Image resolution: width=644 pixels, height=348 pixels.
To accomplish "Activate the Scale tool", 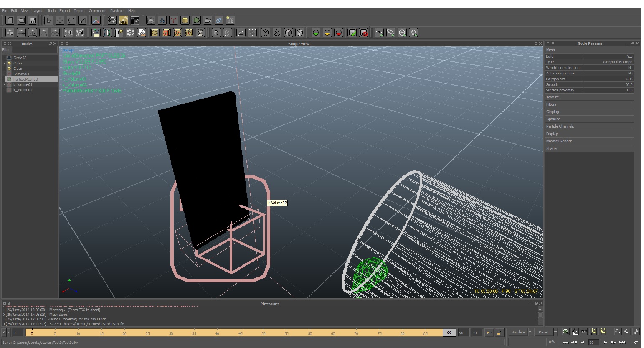I will click(x=83, y=20).
